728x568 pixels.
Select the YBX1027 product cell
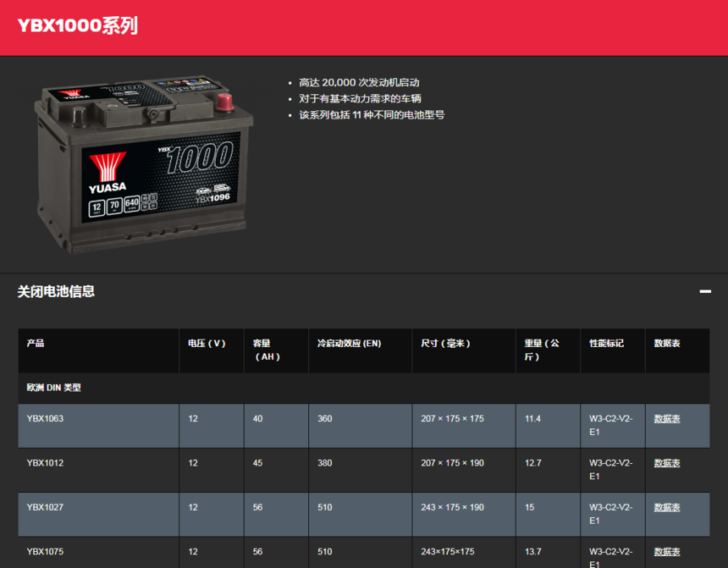[x=98, y=515]
